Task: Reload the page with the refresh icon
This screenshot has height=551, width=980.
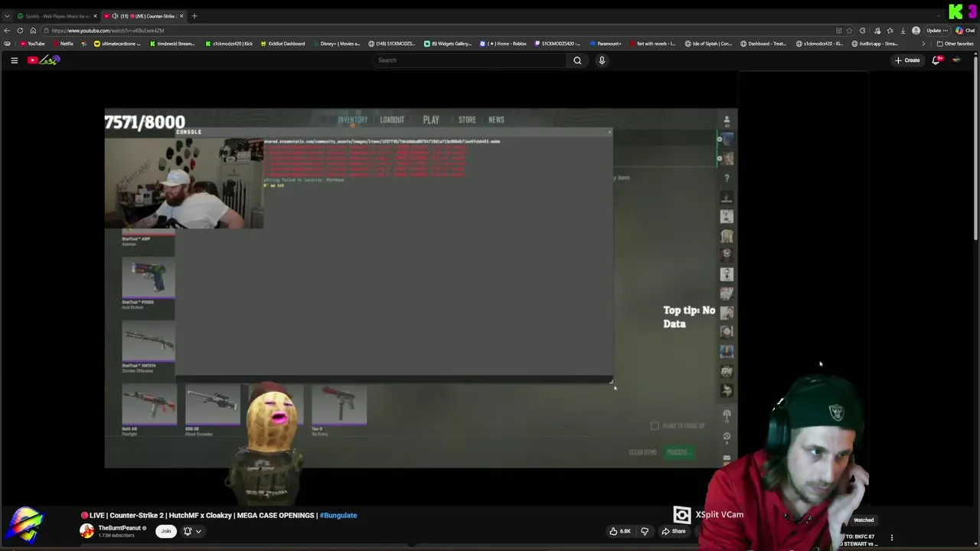Action: click(20, 31)
